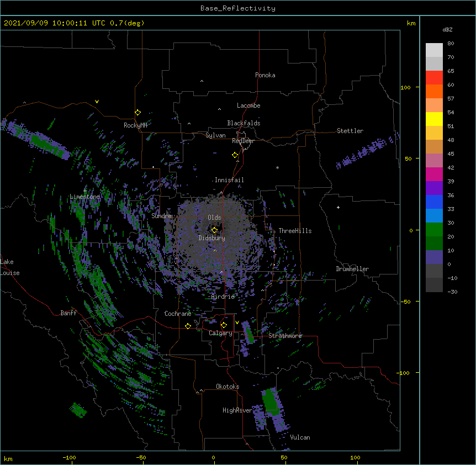Click the RockyMH label
The width and height of the screenshot is (476, 465).
pos(135,125)
